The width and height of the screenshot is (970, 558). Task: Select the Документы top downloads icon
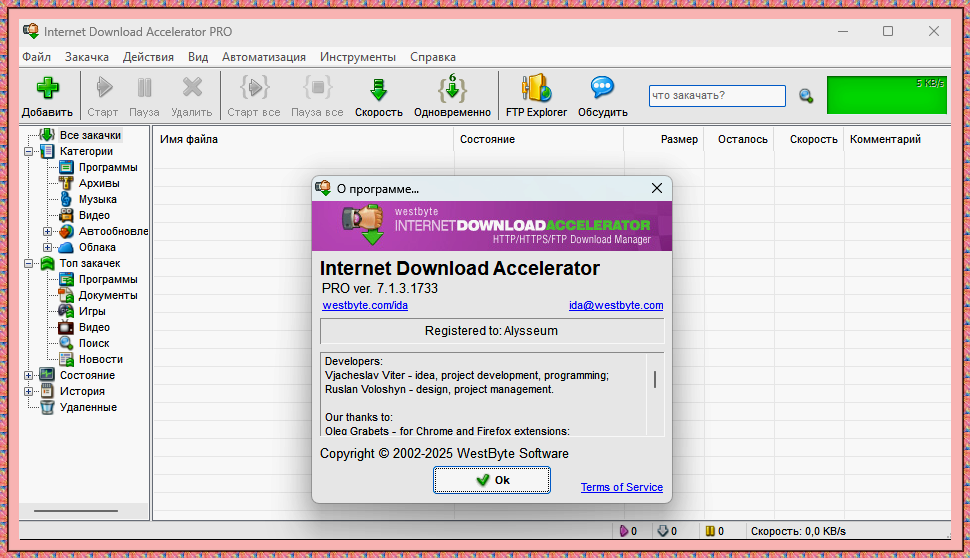[66, 295]
